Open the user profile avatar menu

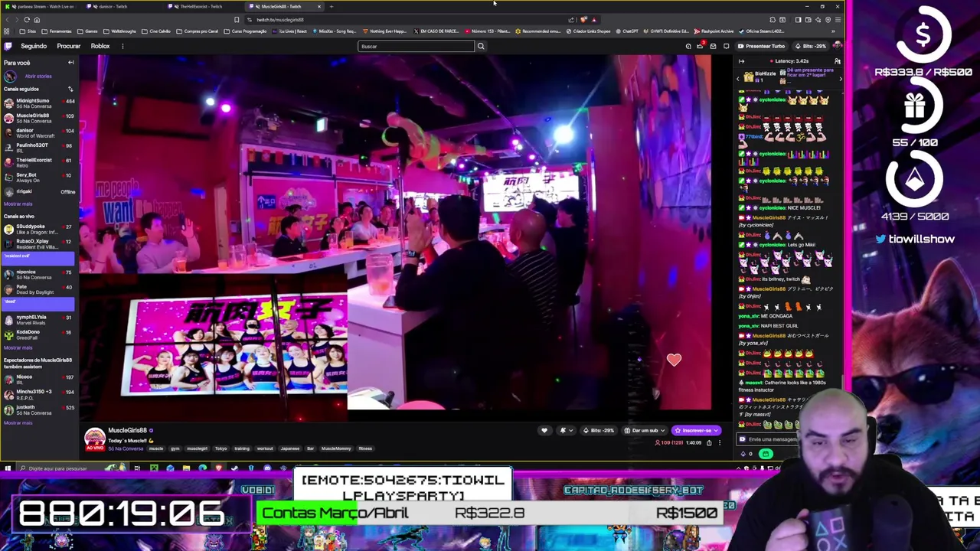pyautogui.click(x=837, y=46)
